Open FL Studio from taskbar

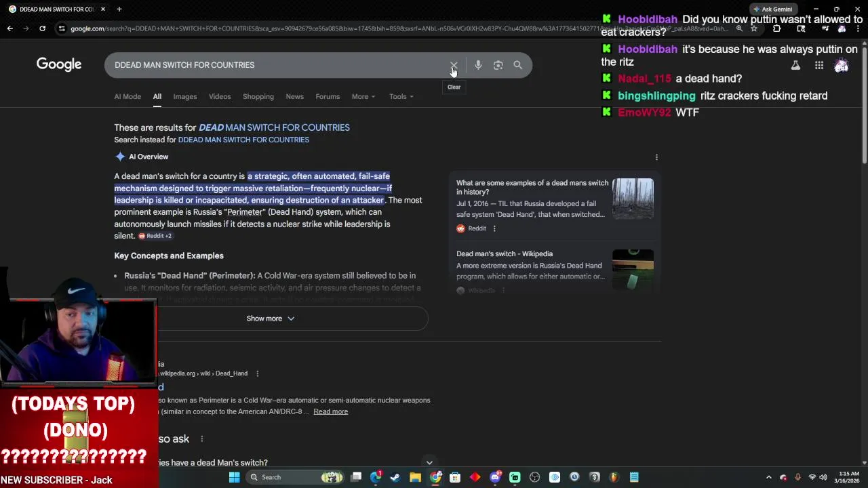614,477
